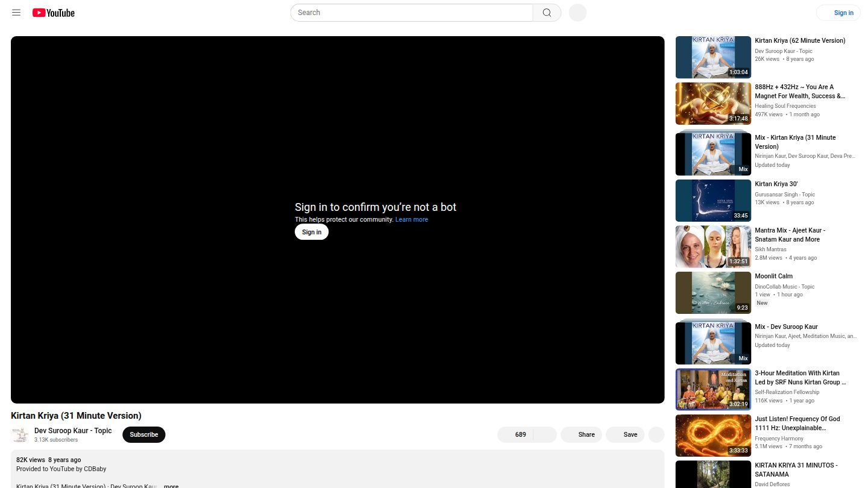Subscribe to Dev Suroop Kaur - Topic
Screen dimensions: 868x488
[x=143, y=434]
